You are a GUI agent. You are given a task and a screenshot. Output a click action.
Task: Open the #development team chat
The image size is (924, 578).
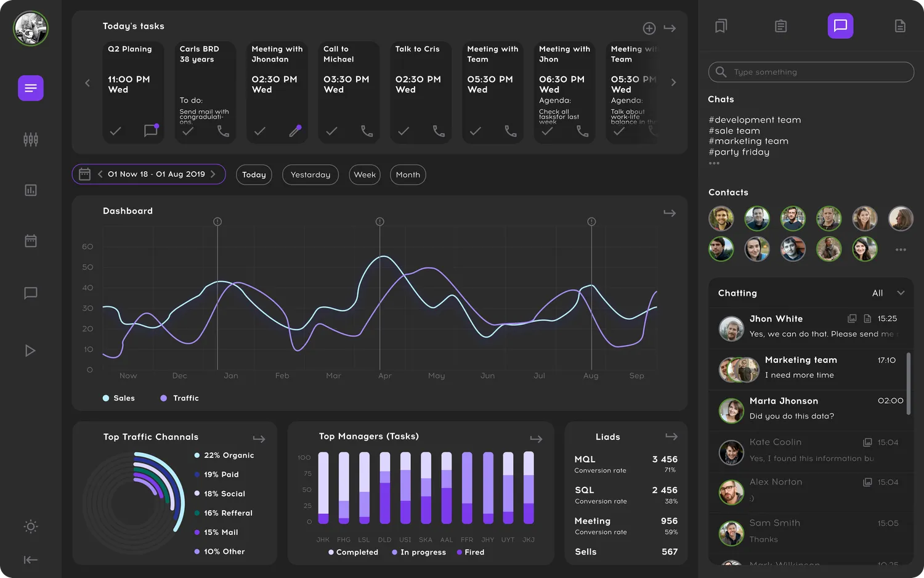[x=755, y=120]
